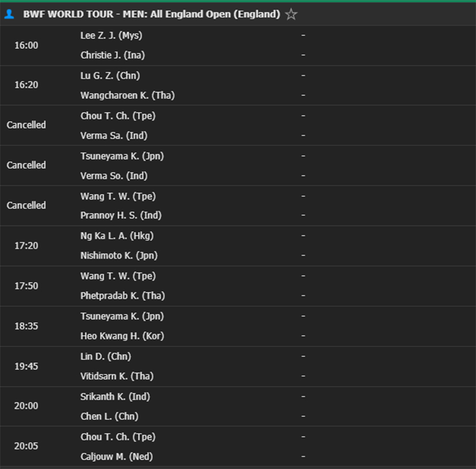Select player Lin D. (Chn)
Viewport: 476px width, 469px height.
(x=106, y=356)
